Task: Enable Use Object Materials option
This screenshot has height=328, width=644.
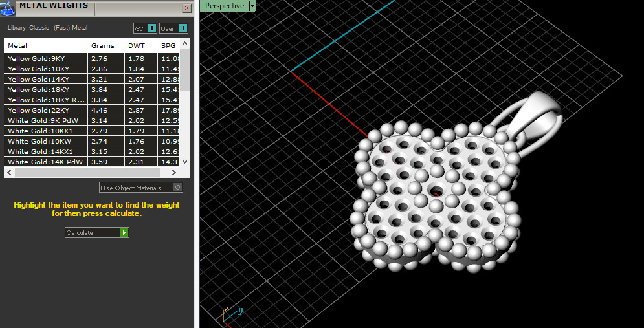Action: pyautogui.click(x=141, y=188)
